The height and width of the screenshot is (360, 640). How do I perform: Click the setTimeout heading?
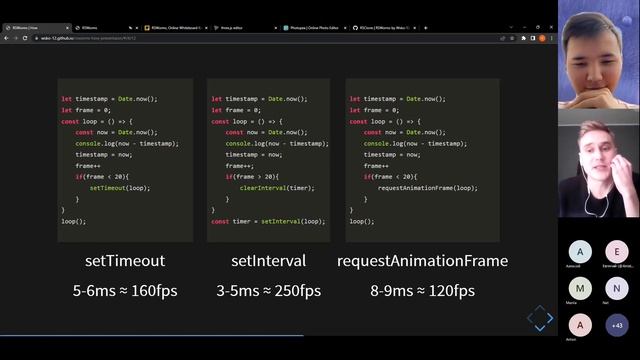(x=125, y=261)
